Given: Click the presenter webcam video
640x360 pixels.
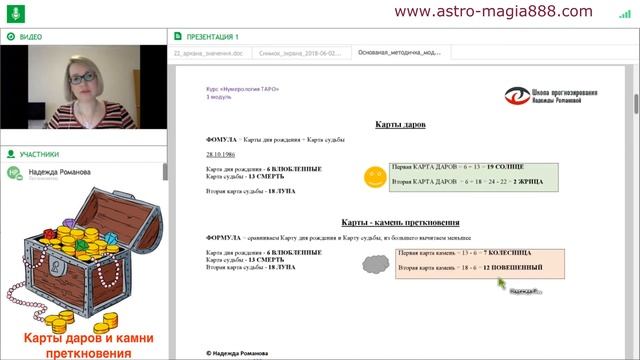Looking at the screenshot, I should click(x=84, y=87).
